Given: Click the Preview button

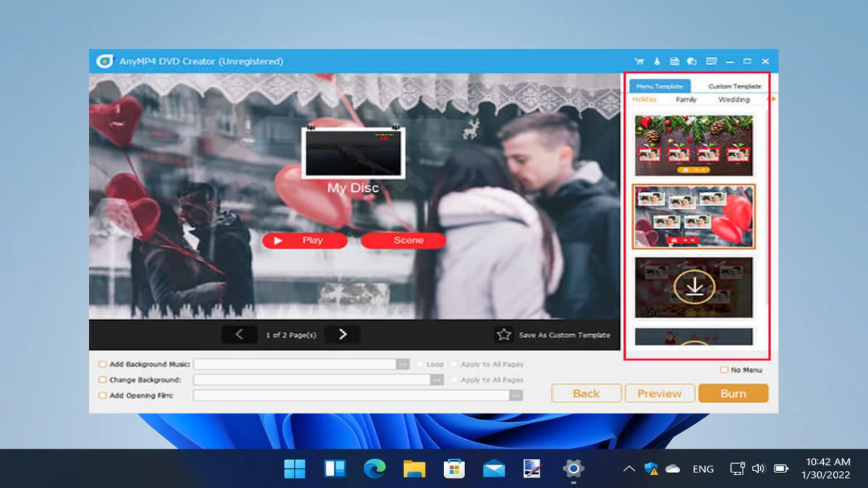Looking at the screenshot, I should [660, 393].
